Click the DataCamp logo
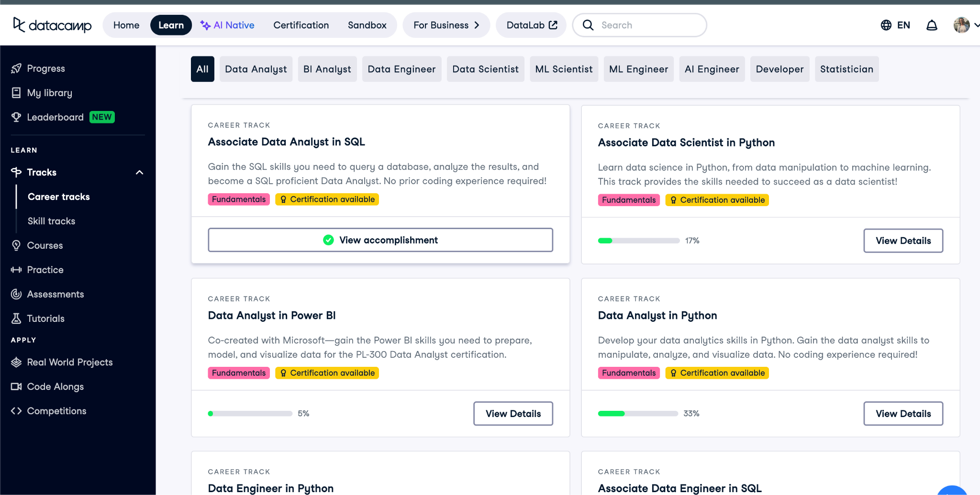980x495 pixels. click(x=52, y=25)
